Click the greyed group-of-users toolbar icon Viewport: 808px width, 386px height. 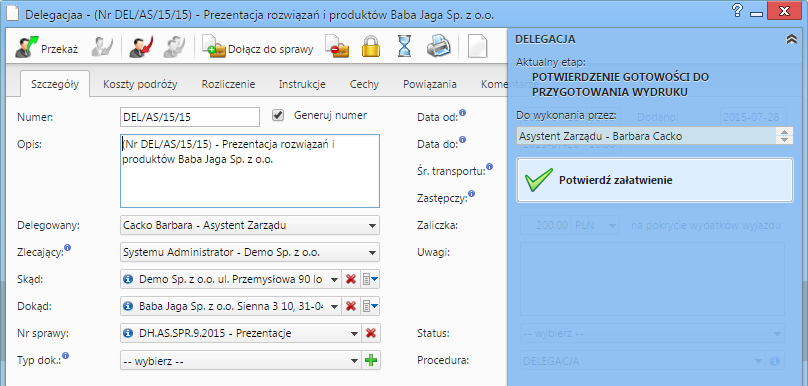click(x=174, y=47)
